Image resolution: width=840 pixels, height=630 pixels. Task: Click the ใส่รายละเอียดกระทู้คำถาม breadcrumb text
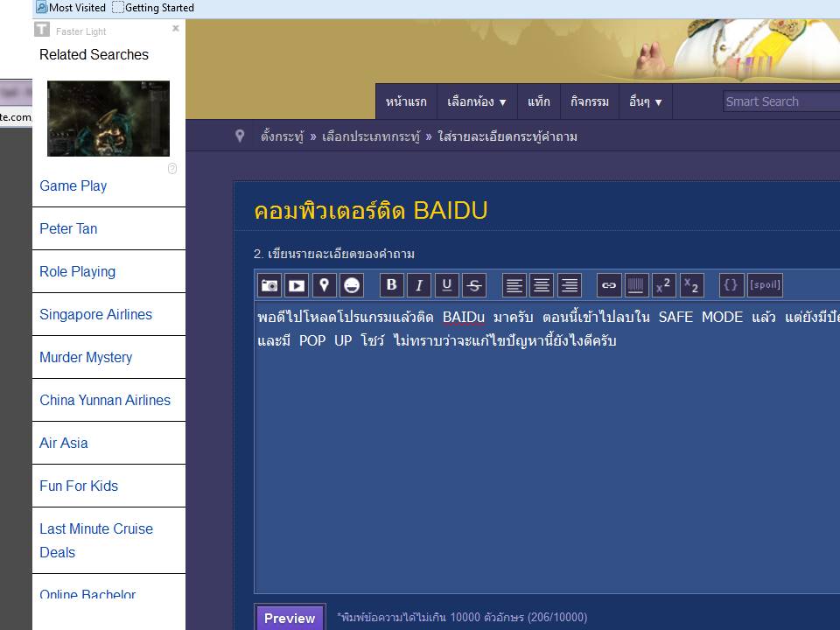click(507, 136)
